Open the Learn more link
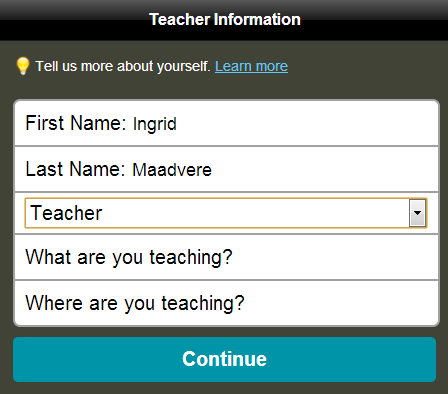The height and width of the screenshot is (394, 448). (x=251, y=66)
